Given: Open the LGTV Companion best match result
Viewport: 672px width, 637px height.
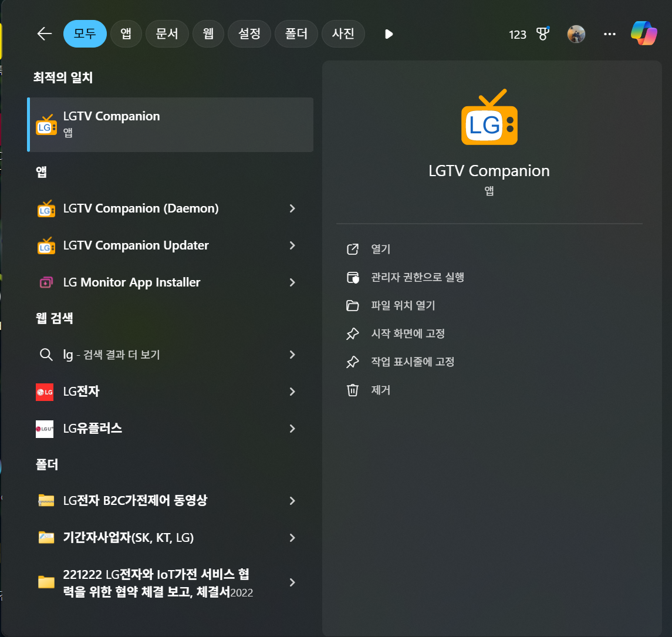Looking at the screenshot, I should click(170, 124).
